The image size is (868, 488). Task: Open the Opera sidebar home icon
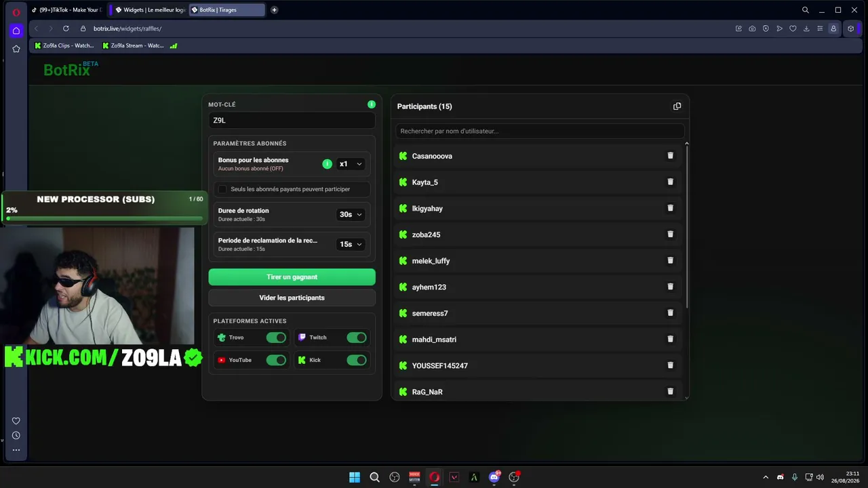click(x=16, y=30)
